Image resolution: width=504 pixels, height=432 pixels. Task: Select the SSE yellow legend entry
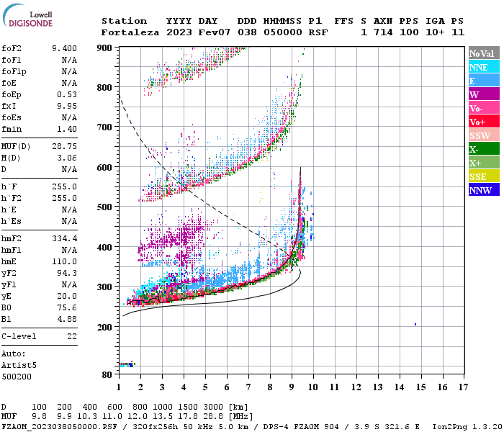[x=483, y=176]
